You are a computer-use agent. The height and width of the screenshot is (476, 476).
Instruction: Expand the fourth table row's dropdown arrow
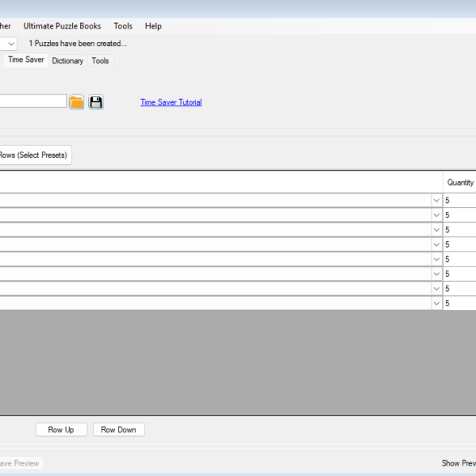436,244
